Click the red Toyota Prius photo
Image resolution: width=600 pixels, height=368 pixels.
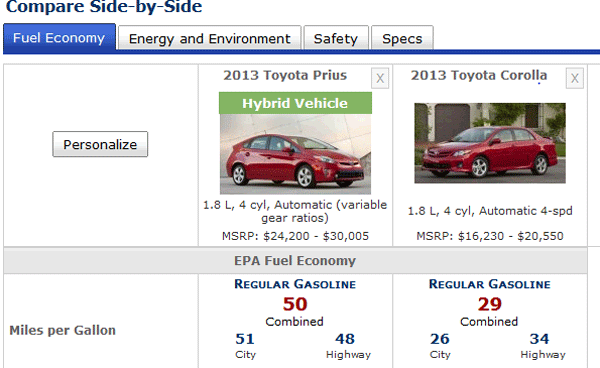pyautogui.click(x=295, y=154)
